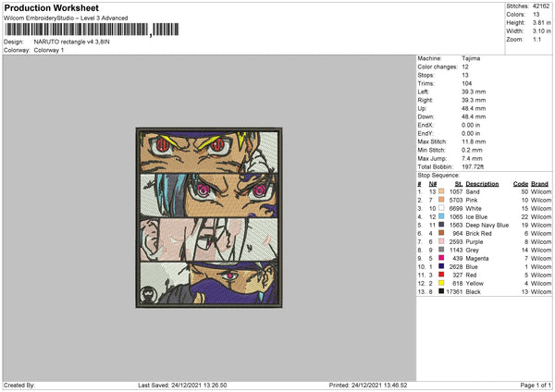555x392 pixels.
Task: Click the Brick Red description text
Action: point(478,234)
